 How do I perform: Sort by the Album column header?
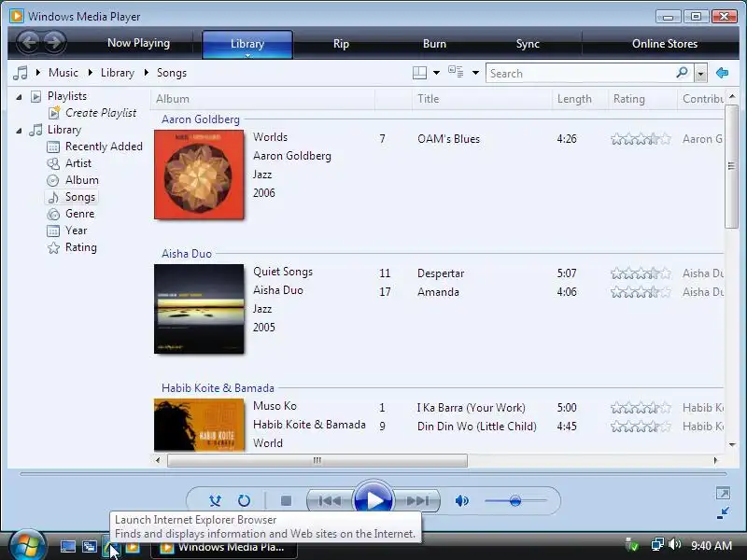262,99
